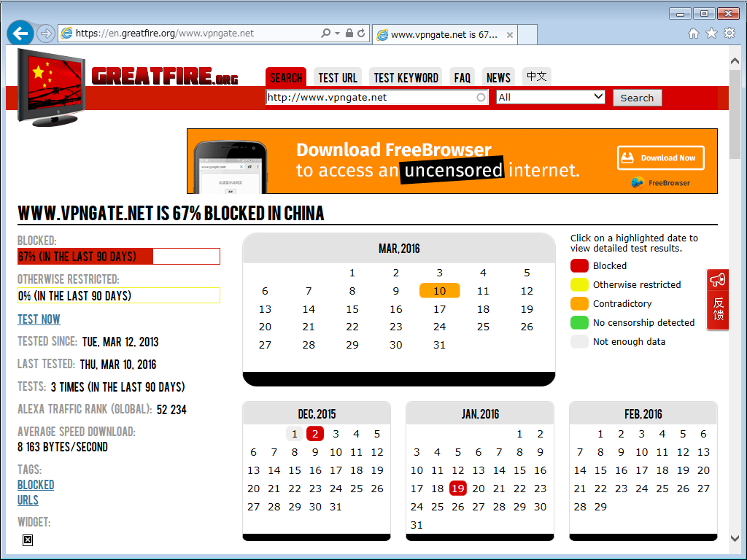Click the 8 163 BYTES/SECOND value
The width and height of the screenshot is (747, 560).
(63, 447)
